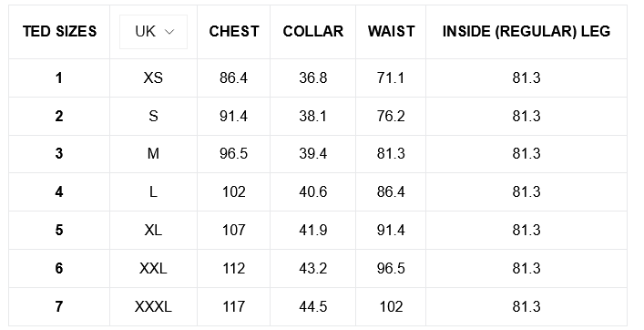Viewport: 644px width, 330px height.
Task: Select the XXXL size cell
Action: point(153,306)
